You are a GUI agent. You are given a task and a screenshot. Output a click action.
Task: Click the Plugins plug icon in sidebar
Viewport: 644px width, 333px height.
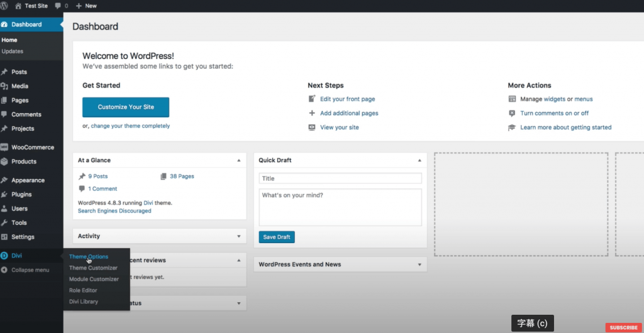4,194
